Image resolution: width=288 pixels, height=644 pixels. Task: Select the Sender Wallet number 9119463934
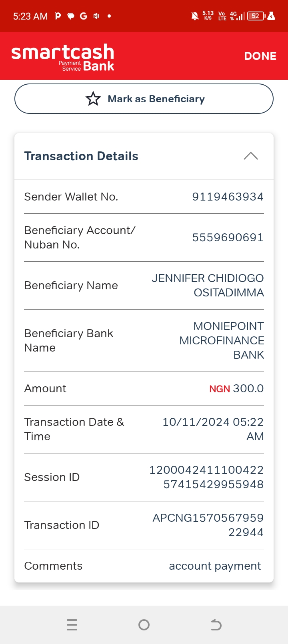point(228,197)
